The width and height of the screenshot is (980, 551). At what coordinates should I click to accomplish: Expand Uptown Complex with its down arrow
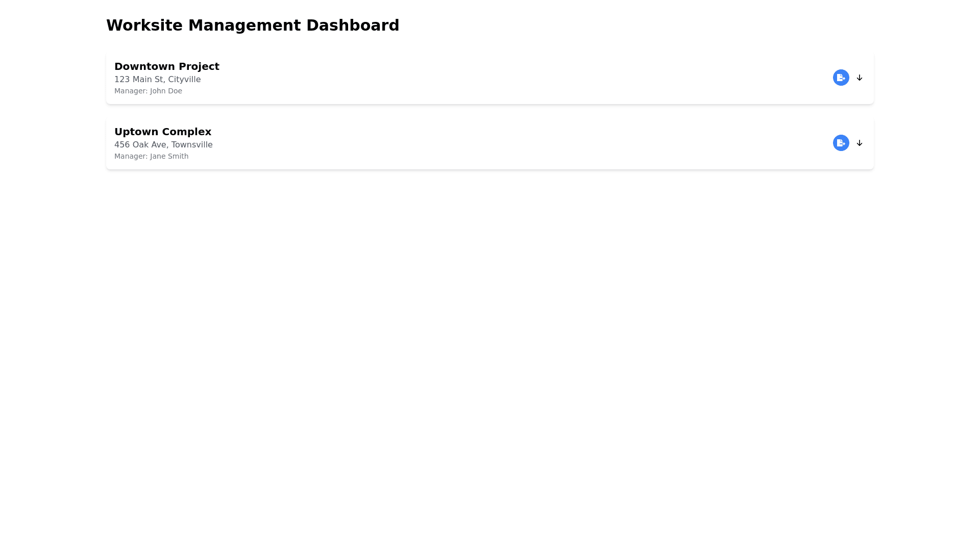point(860,143)
